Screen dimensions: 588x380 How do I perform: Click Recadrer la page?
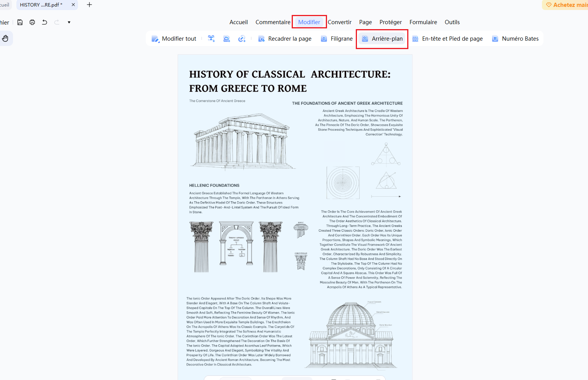[x=285, y=39]
